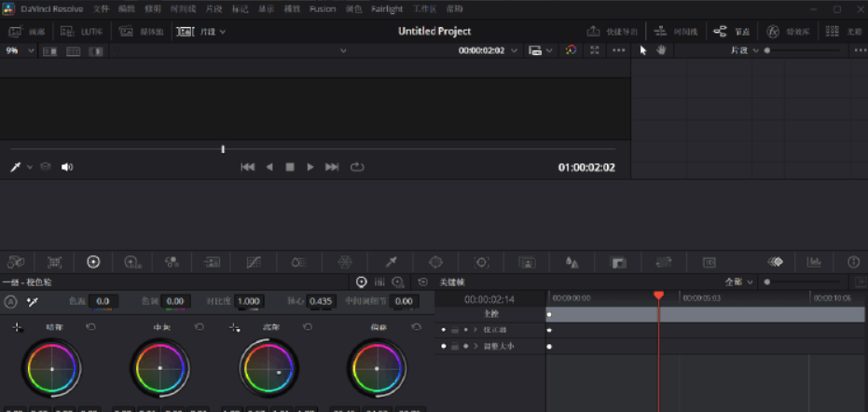This screenshot has height=412, width=868.
Task: Click the speaker mute icon in viewer
Action: [x=67, y=167]
